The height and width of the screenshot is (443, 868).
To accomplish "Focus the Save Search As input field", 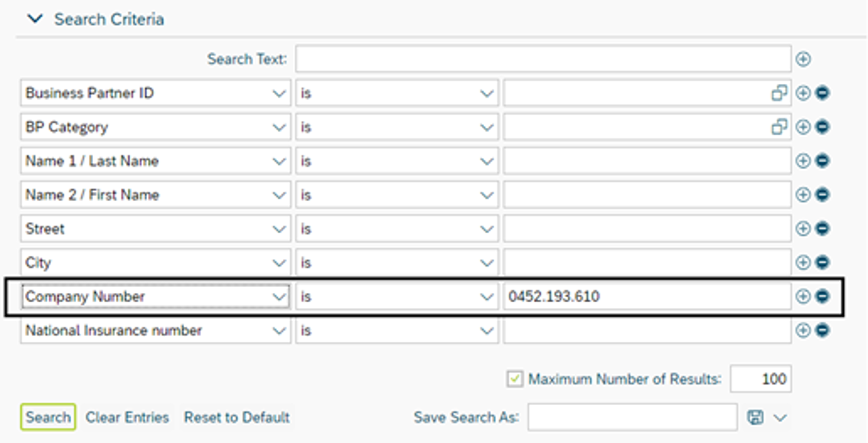I will (632, 417).
